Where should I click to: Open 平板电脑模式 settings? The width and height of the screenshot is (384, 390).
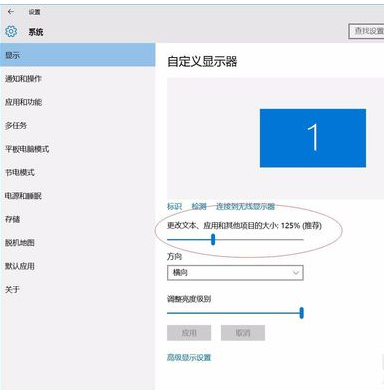[x=78, y=149]
